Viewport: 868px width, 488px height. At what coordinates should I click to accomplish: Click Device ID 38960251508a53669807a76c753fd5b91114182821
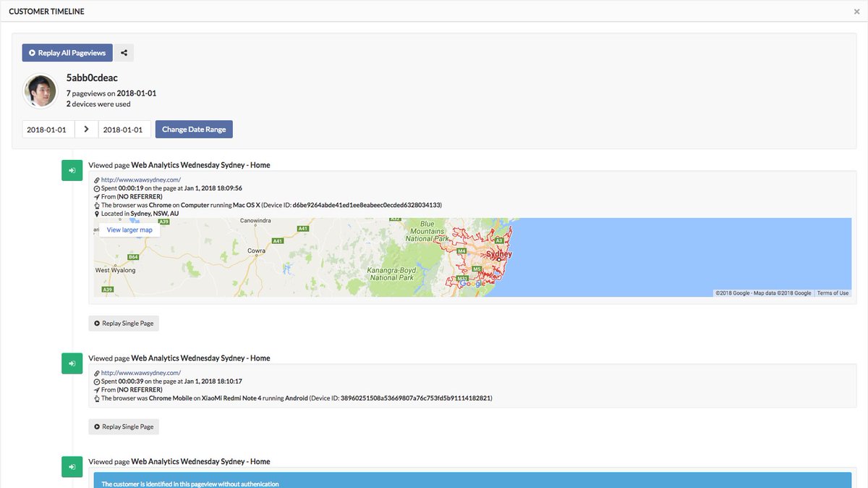tap(416, 398)
